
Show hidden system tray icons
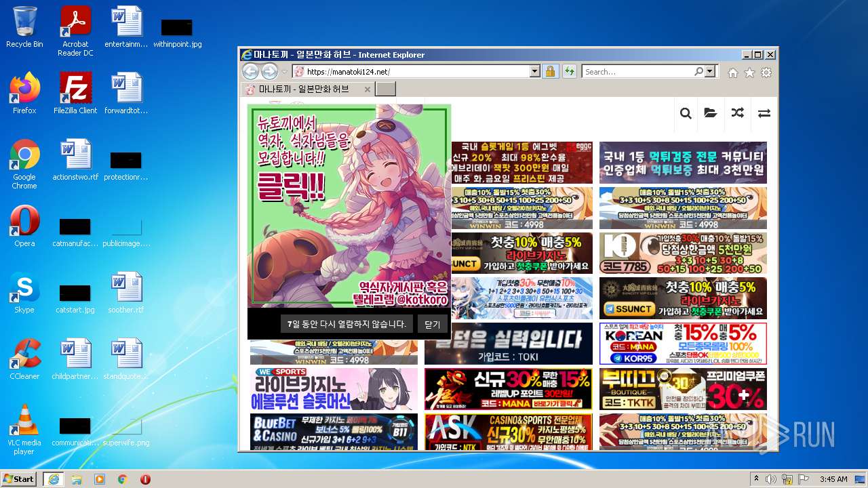pos(757,479)
